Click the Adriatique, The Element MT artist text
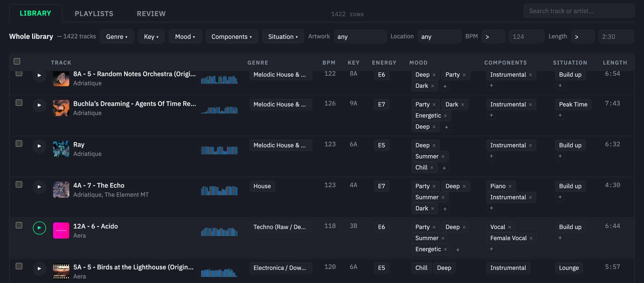This screenshot has height=283, width=644. [x=111, y=195]
